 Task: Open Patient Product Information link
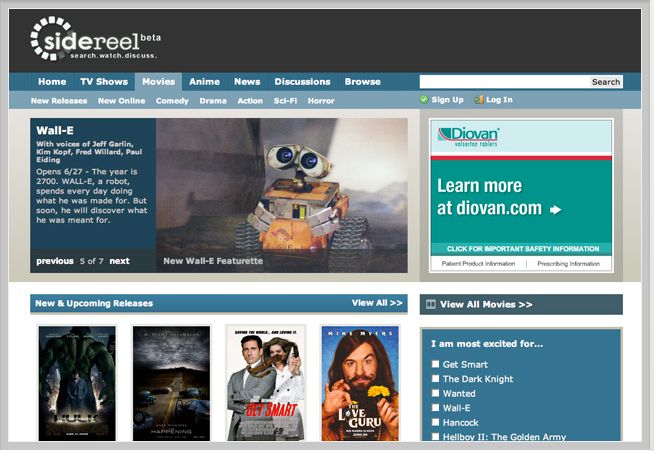click(x=478, y=264)
